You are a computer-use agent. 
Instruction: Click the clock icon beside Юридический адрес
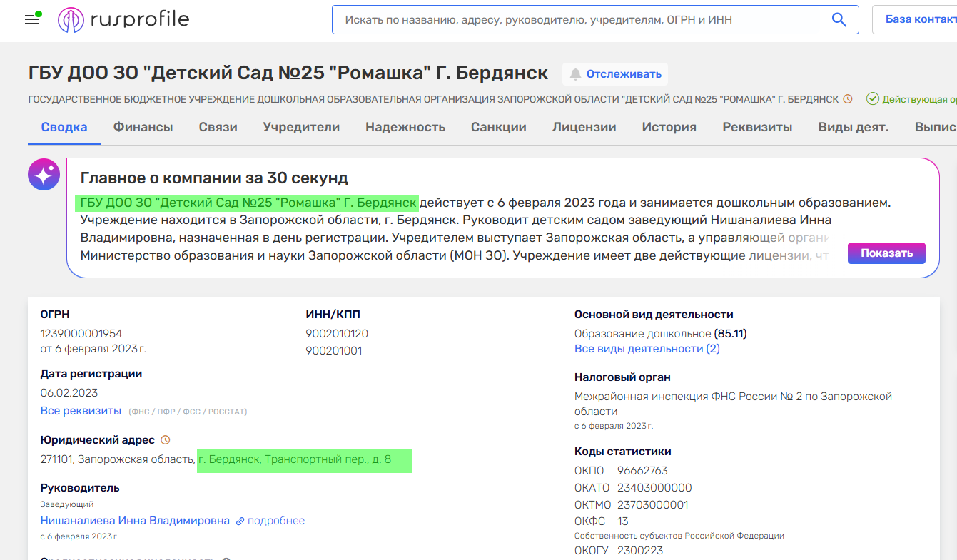click(x=166, y=440)
